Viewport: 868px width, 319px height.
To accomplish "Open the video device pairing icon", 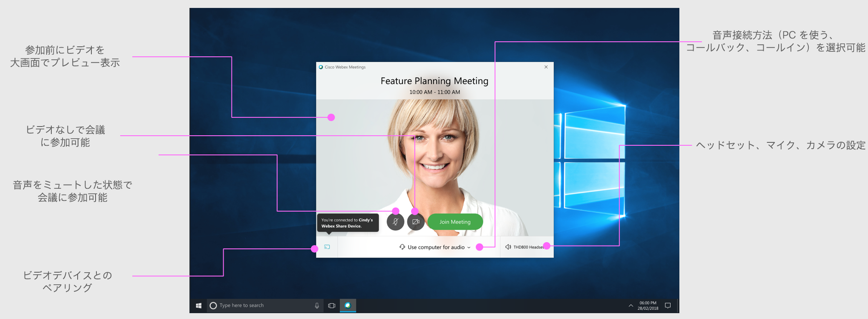I will tap(327, 247).
